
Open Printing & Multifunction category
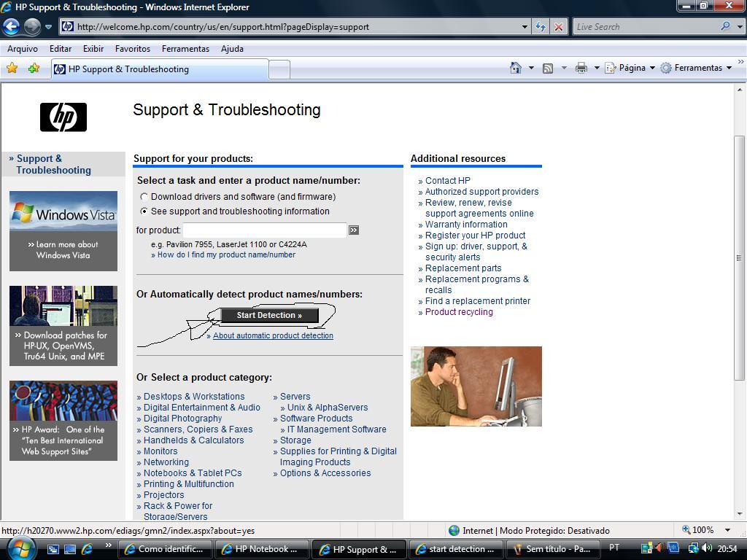tap(189, 484)
